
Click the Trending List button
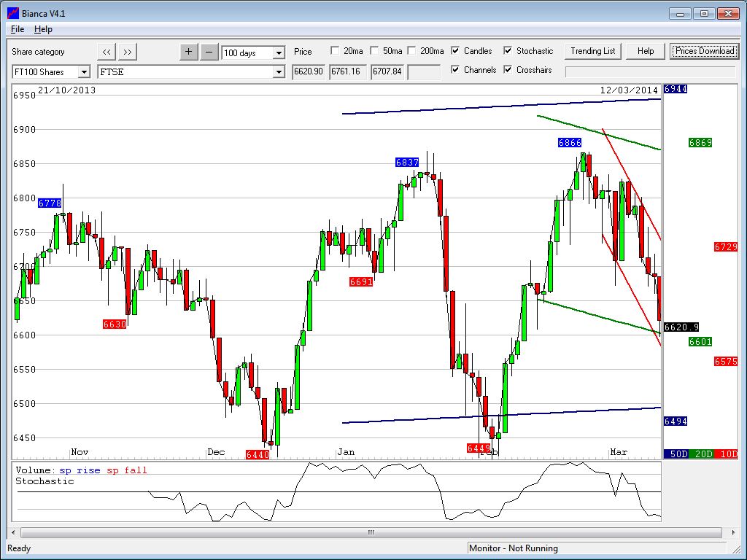tap(592, 51)
